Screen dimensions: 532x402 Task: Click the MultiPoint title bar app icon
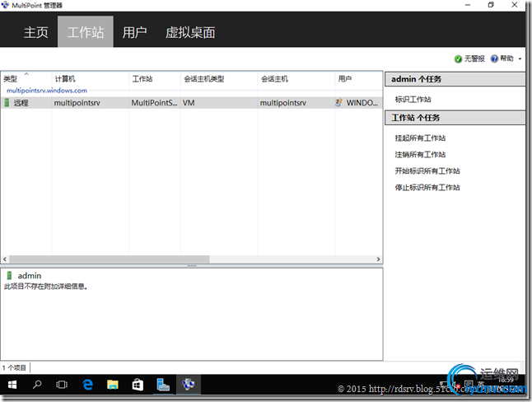[5, 5]
